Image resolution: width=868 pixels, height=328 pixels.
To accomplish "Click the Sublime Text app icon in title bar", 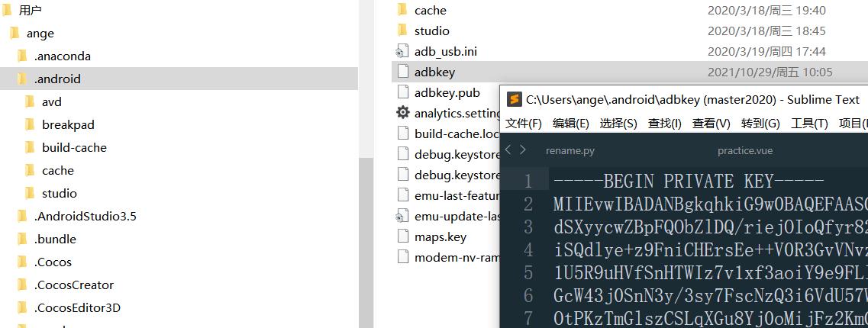I will click(515, 100).
